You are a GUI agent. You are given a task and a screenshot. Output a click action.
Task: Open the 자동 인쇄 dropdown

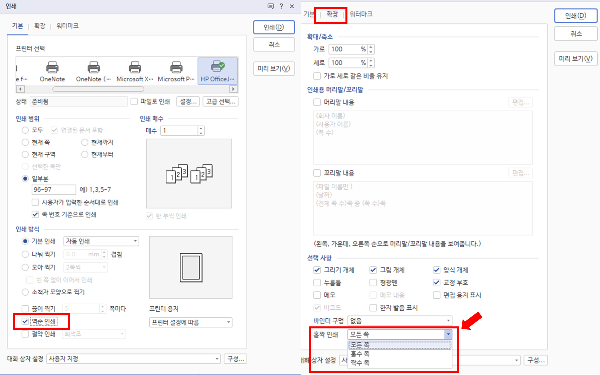[101, 241]
